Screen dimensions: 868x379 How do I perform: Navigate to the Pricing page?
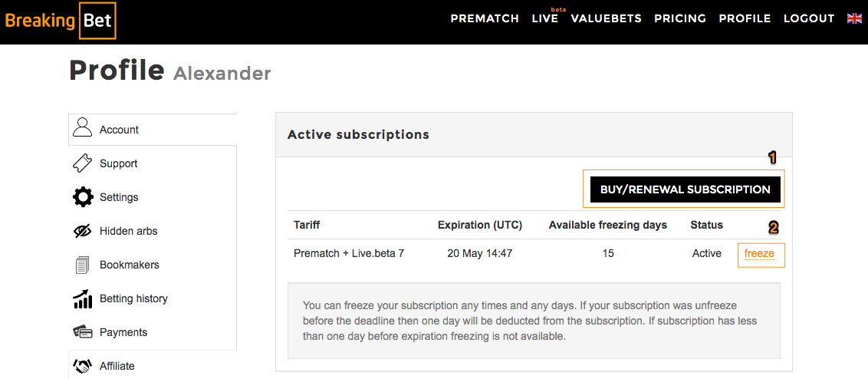680,18
